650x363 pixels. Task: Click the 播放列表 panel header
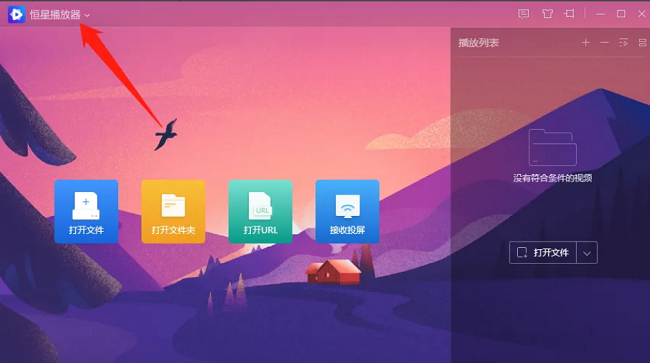[478, 43]
